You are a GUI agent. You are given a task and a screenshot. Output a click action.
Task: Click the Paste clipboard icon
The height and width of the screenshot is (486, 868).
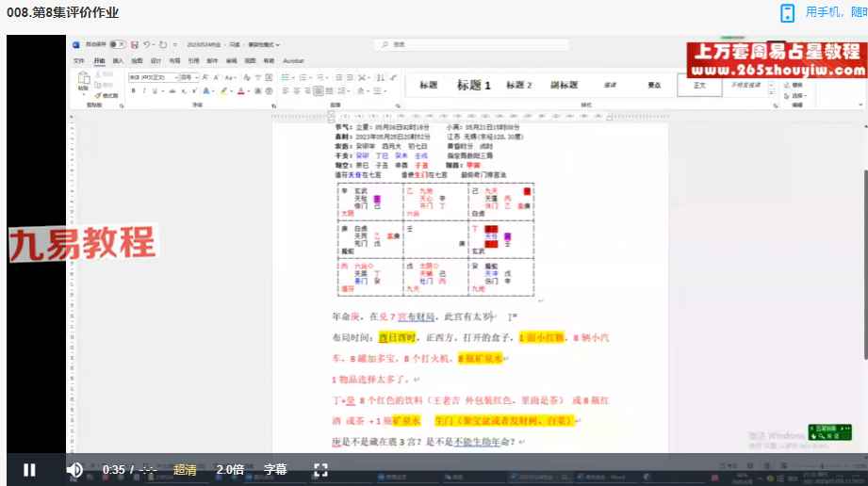point(84,77)
